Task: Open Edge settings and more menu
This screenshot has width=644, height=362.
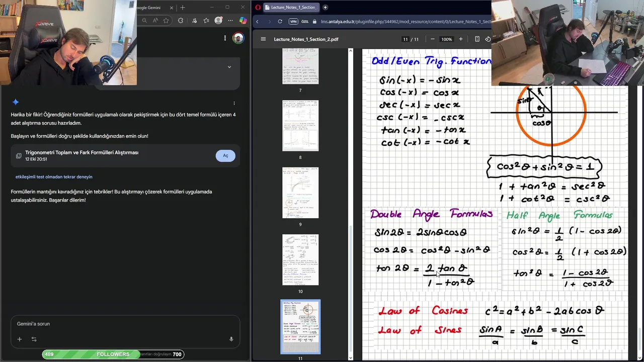Action: coord(230,21)
